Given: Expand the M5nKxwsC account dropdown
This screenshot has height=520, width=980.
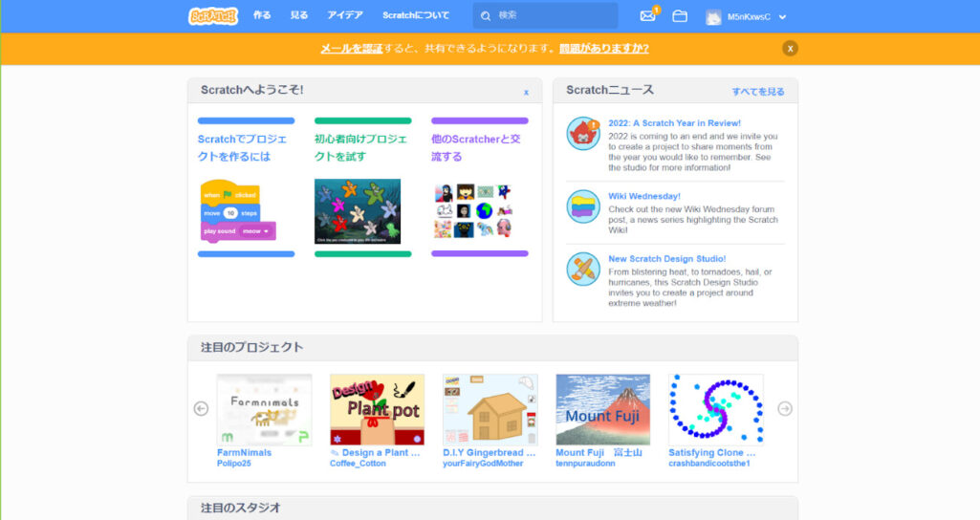Looking at the screenshot, I should tap(782, 17).
